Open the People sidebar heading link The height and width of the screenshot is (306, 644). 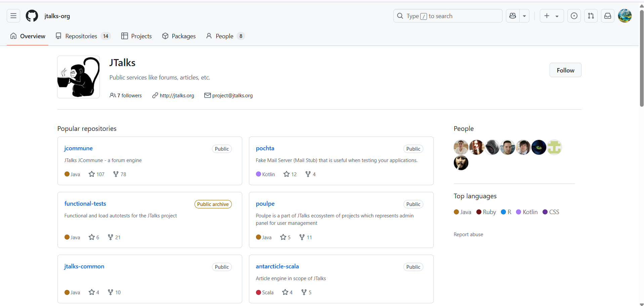[464, 129]
